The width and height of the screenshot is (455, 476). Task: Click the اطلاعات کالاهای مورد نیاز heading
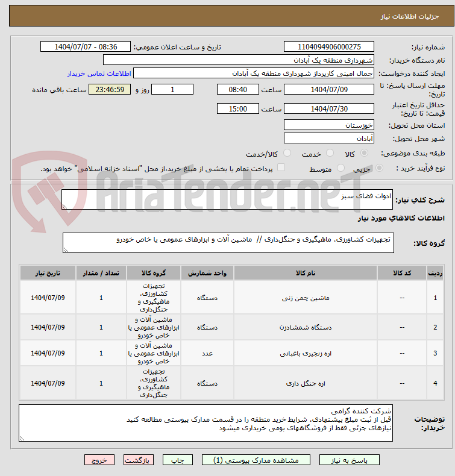[x=401, y=218]
